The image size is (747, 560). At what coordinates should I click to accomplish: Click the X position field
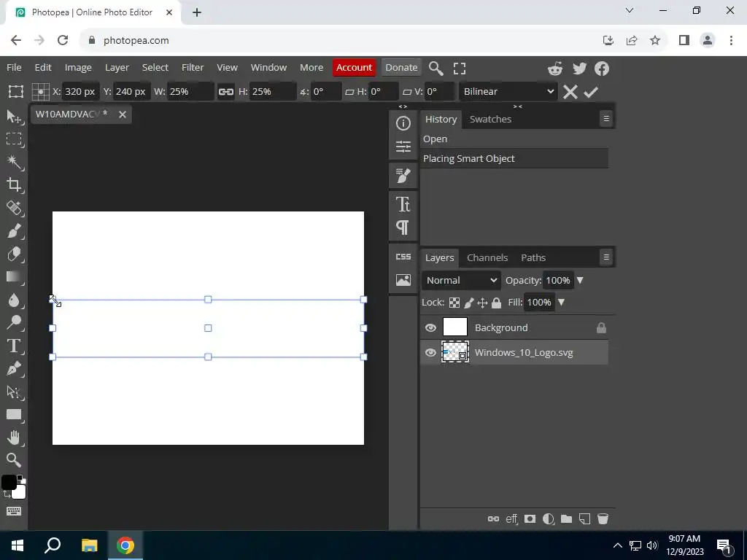[80, 91]
